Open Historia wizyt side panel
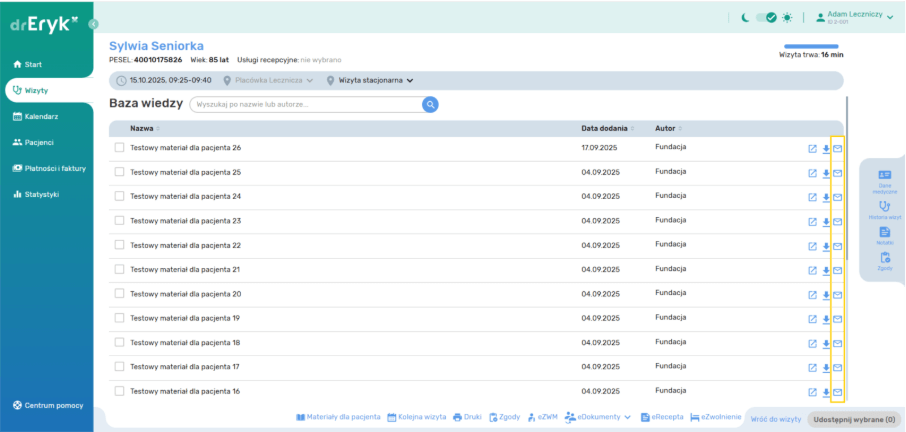The height and width of the screenshot is (432, 906). click(885, 209)
